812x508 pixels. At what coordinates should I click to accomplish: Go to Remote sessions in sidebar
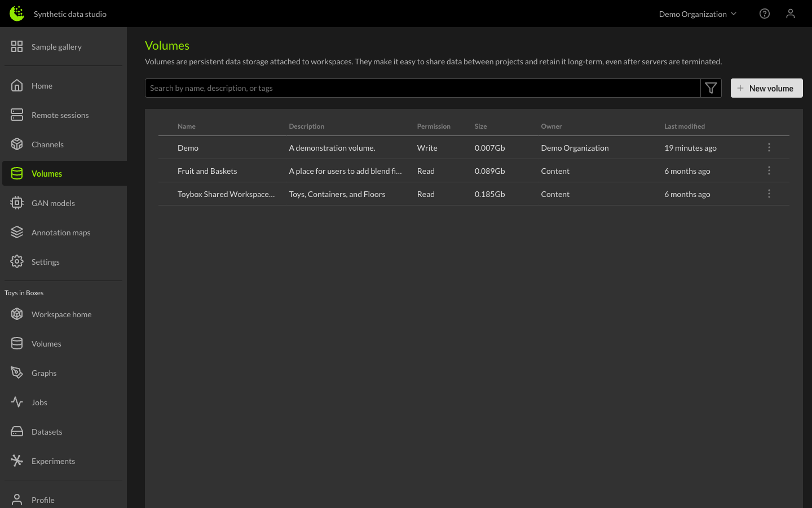60,115
